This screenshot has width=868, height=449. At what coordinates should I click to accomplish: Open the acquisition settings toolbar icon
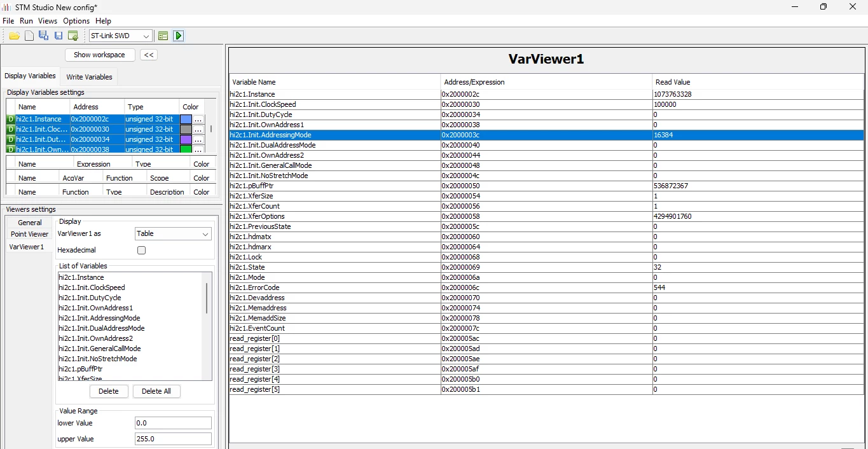[x=163, y=36]
